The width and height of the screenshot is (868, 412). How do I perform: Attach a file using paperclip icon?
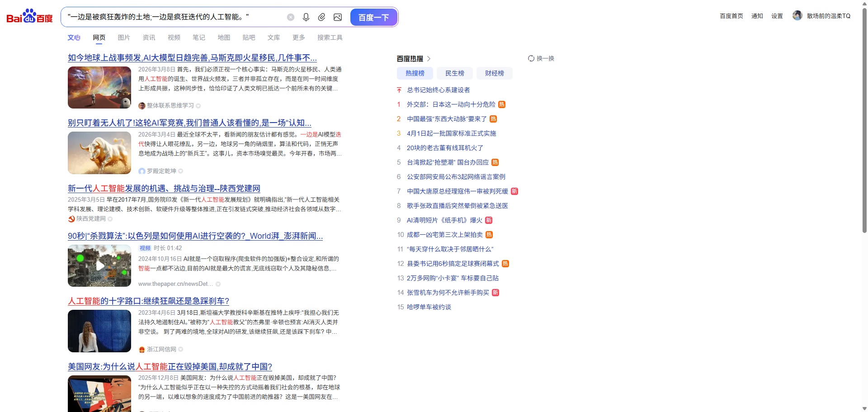pos(321,17)
